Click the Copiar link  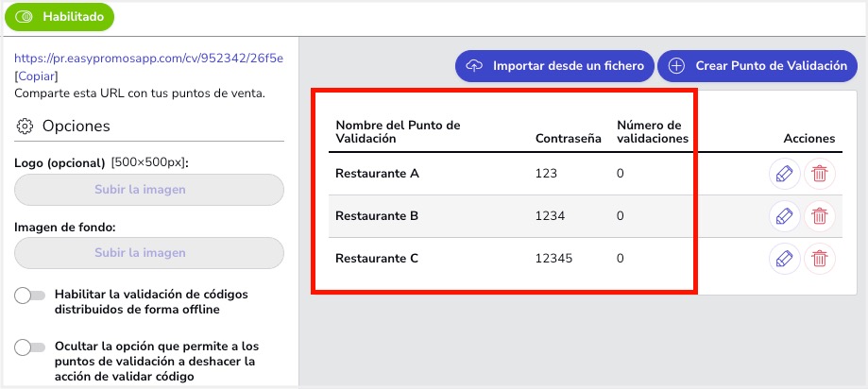36,76
